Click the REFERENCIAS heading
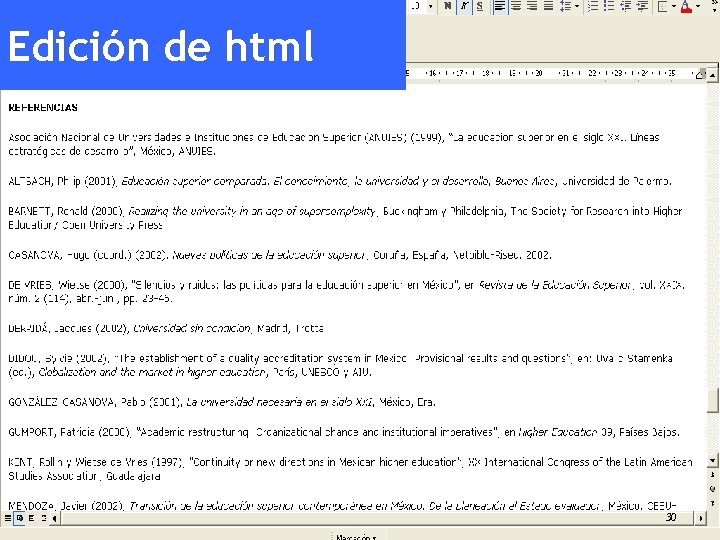 (43, 107)
